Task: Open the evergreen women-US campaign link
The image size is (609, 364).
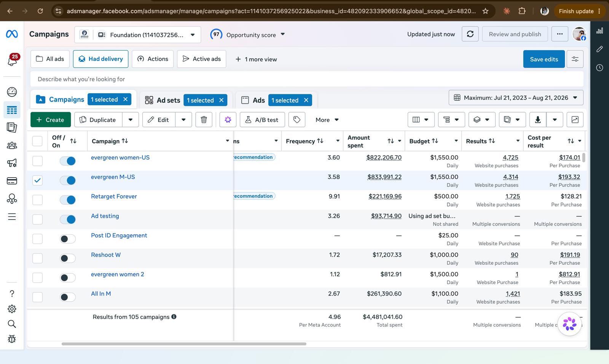Action: tap(120, 157)
